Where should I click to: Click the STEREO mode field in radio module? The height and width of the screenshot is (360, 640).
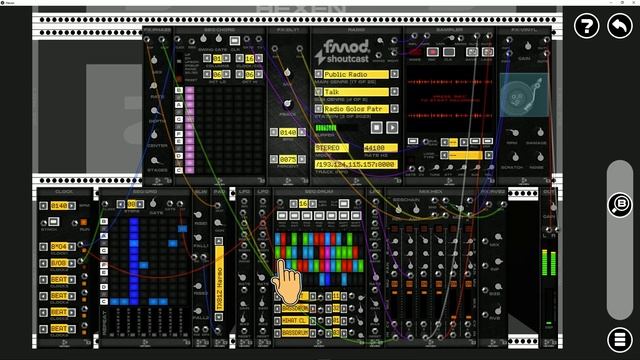coord(331,148)
